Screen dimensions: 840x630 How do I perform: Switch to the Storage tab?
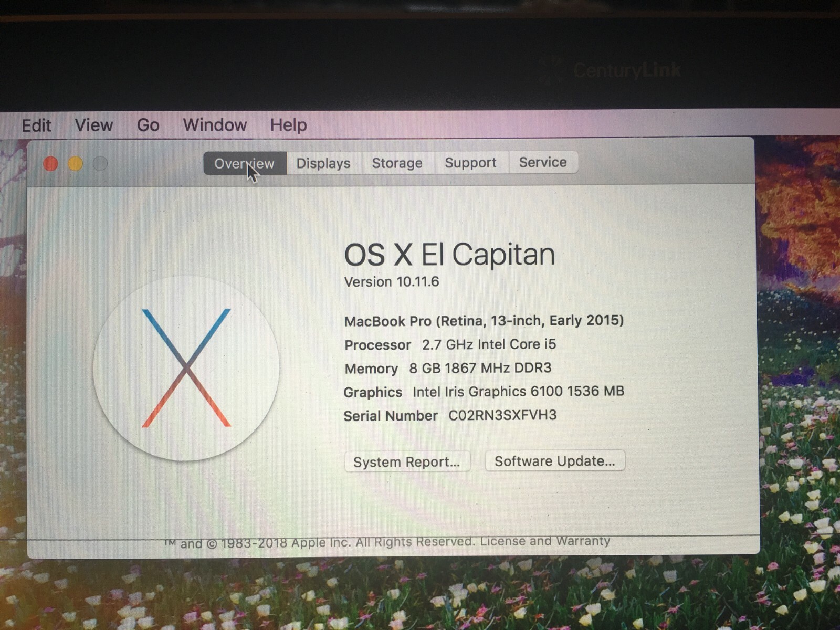(397, 163)
